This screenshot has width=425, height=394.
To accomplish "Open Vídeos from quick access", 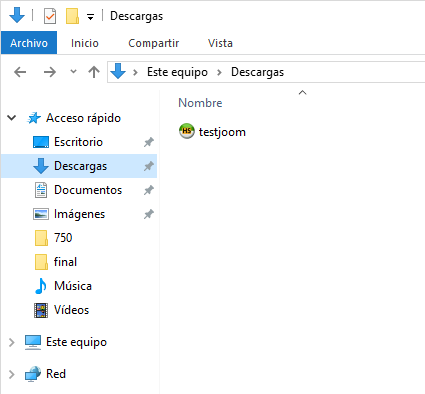I will [x=71, y=310].
